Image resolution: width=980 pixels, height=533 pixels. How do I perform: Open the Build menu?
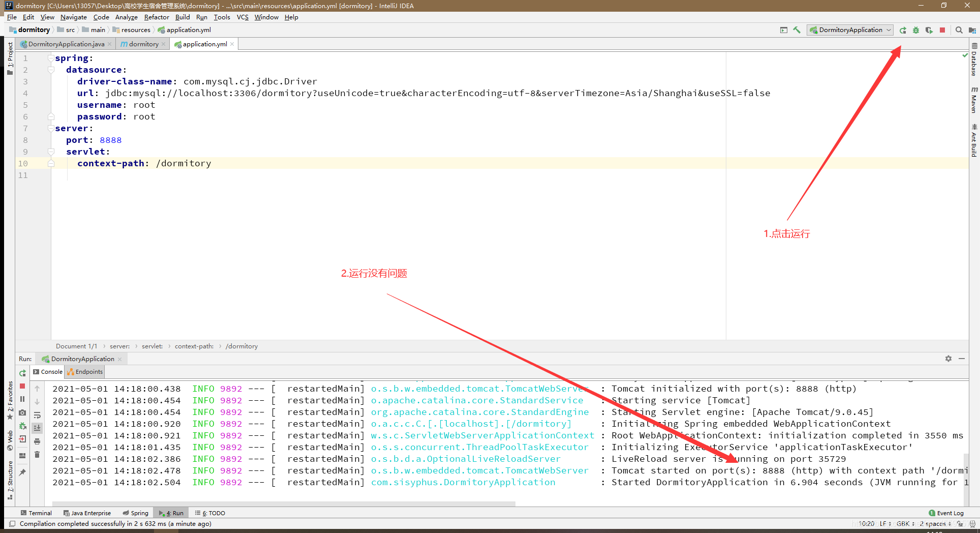[x=182, y=17]
